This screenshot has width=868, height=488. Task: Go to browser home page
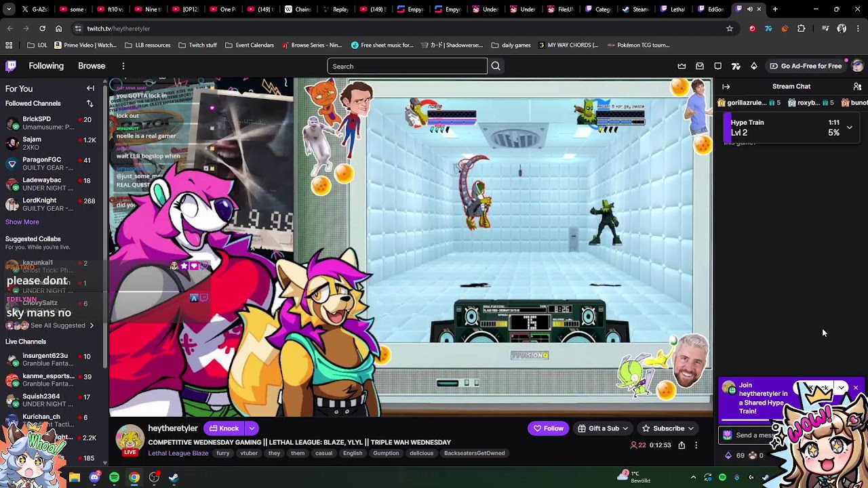click(x=59, y=28)
